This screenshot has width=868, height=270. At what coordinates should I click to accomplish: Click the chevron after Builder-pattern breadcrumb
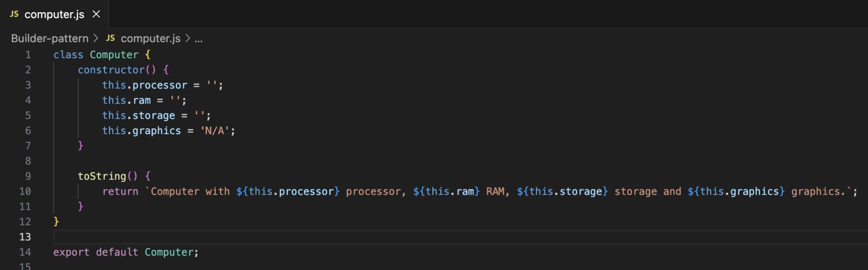(96, 38)
